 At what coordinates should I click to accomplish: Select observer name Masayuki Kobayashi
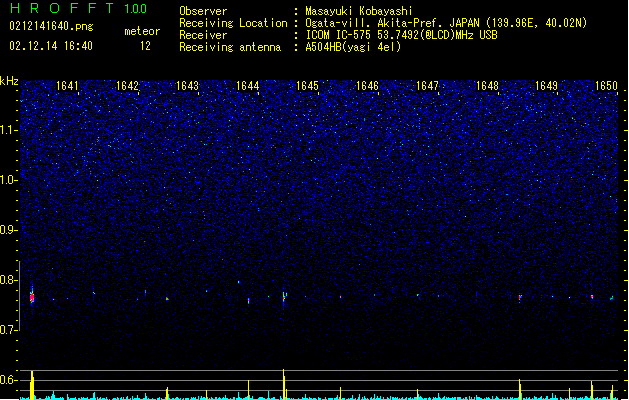[x=359, y=11]
